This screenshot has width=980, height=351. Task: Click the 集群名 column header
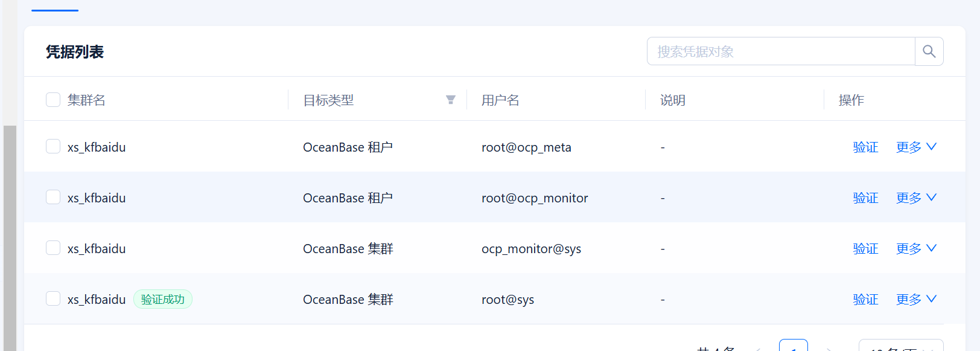pos(86,100)
